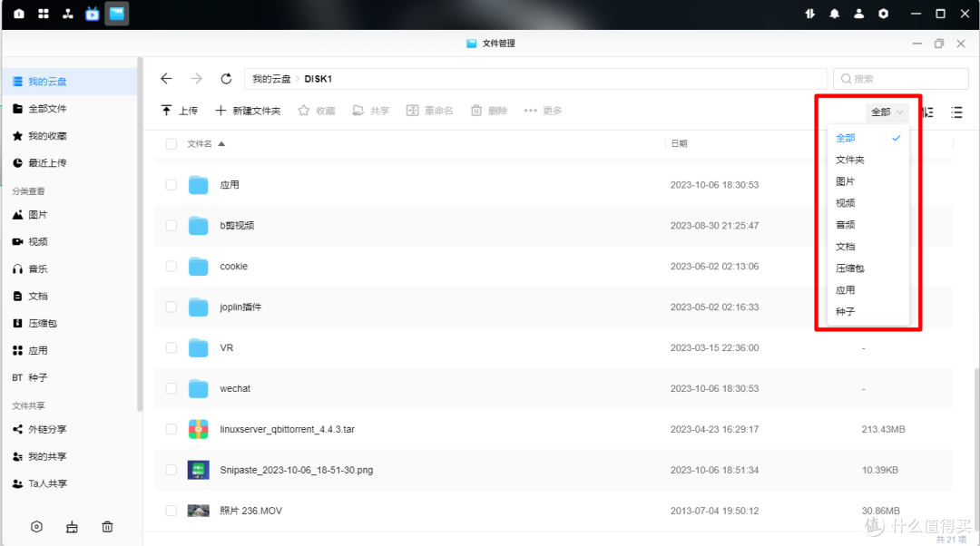Screen dimensions: 980x546
Task: Open the network topology icon in top bar
Action: (67, 14)
